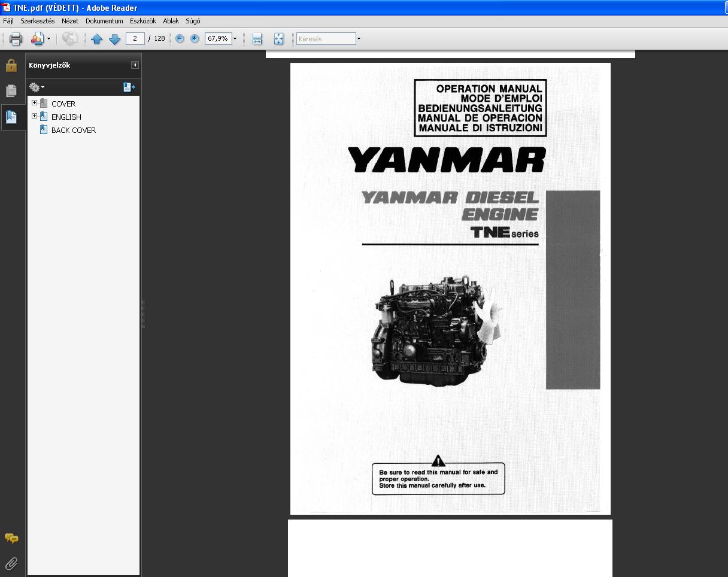Click the Adobe PDF icon in title bar
Screen dimensions: 728x577
[6, 7]
